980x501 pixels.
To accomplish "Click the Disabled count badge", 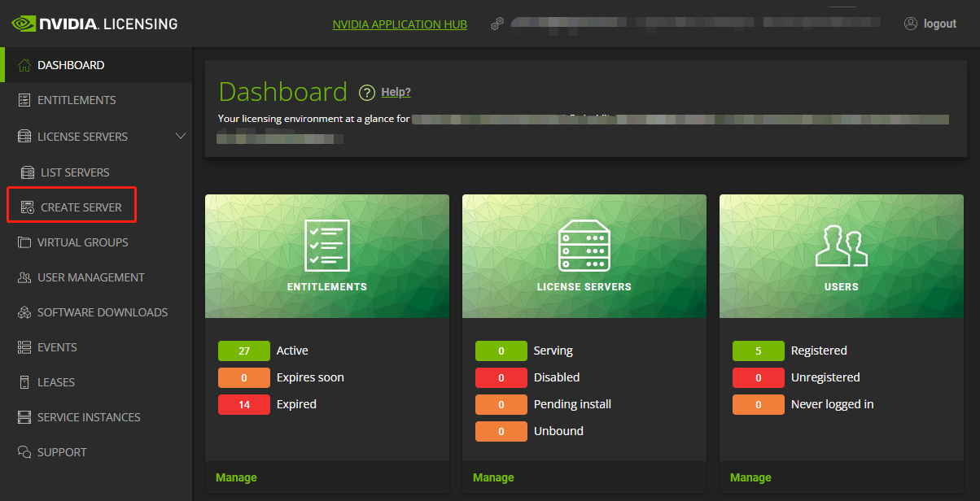I will point(501,377).
